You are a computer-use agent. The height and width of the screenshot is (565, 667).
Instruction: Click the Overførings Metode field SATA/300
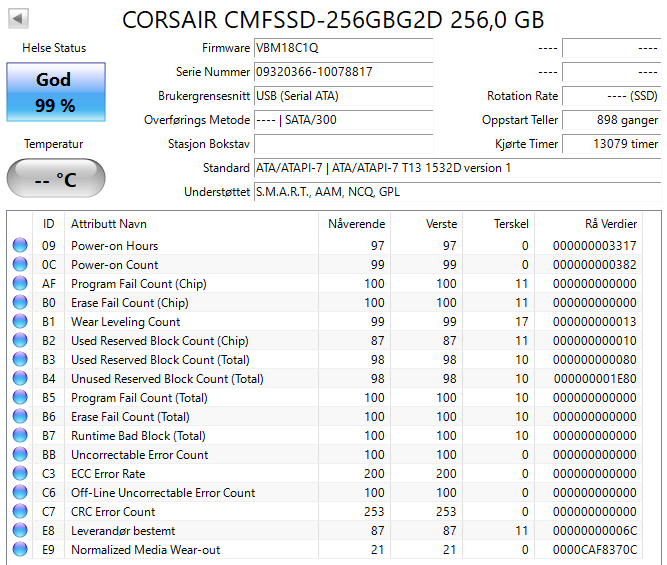pos(344,120)
